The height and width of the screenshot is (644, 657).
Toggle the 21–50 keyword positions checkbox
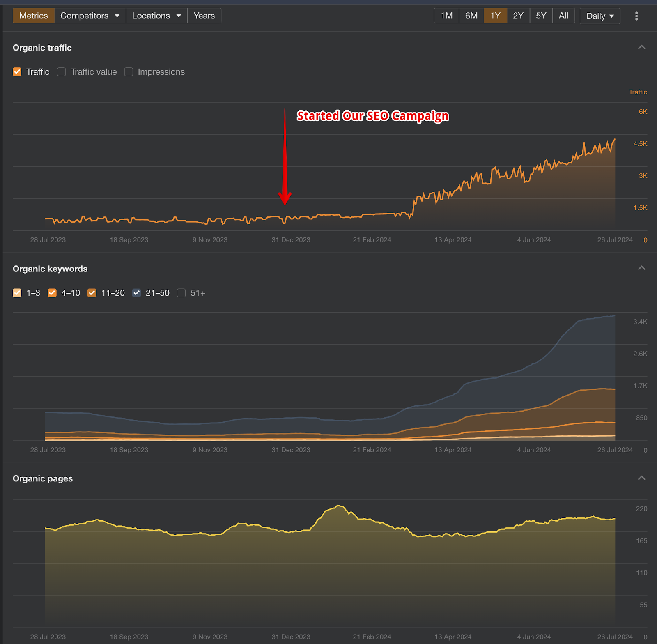click(x=137, y=293)
